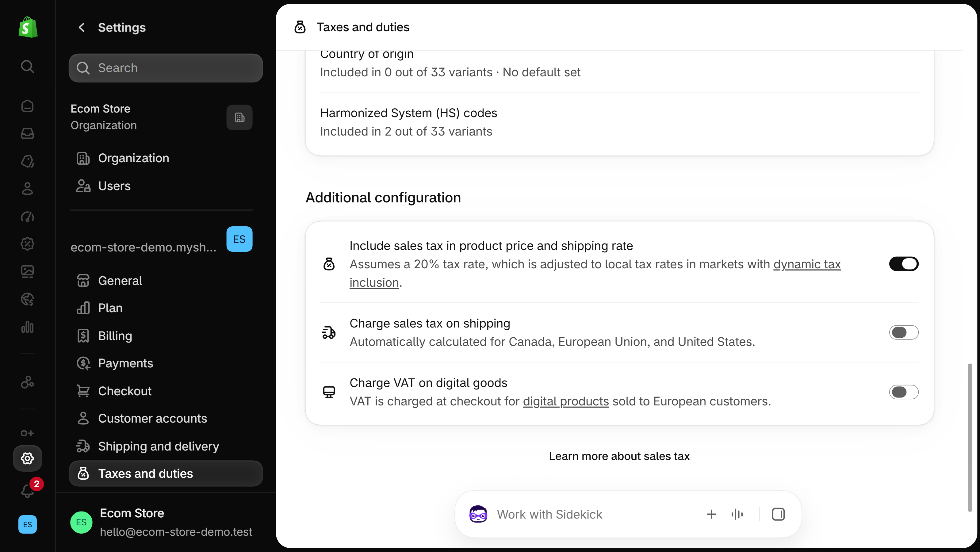980x552 pixels.
Task: Start Sidekick voice input waveform icon
Action: [737, 514]
